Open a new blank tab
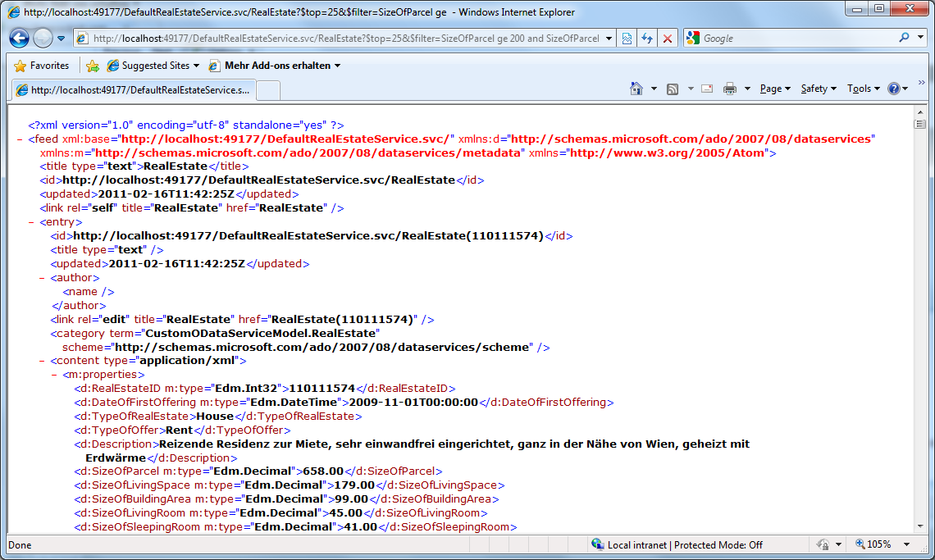The height and width of the screenshot is (560, 935). (x=268, y=90)
